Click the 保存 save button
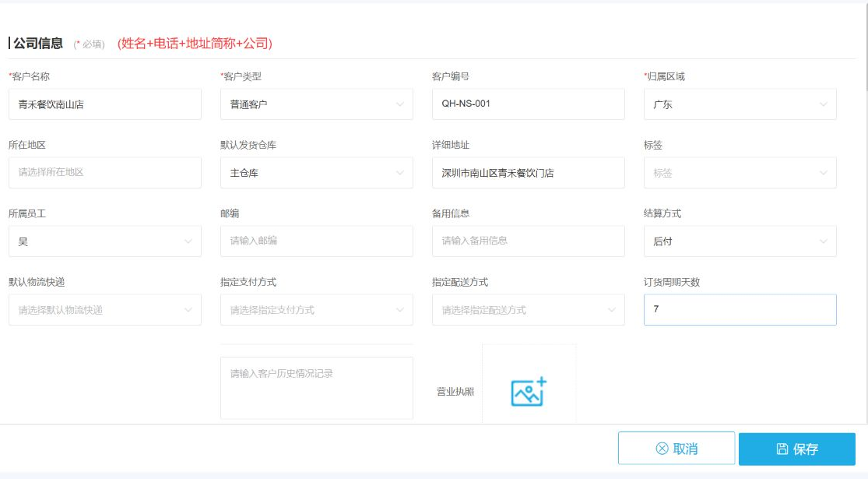The width and height of the screenshot is (868, 479). (x=797, y=449)
